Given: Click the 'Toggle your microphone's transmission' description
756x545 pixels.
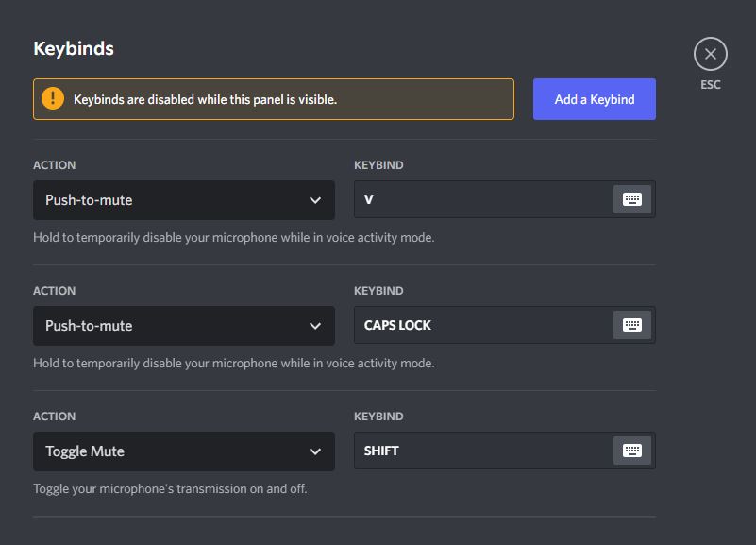Looking at the screenshot, I should pos(170,489).
